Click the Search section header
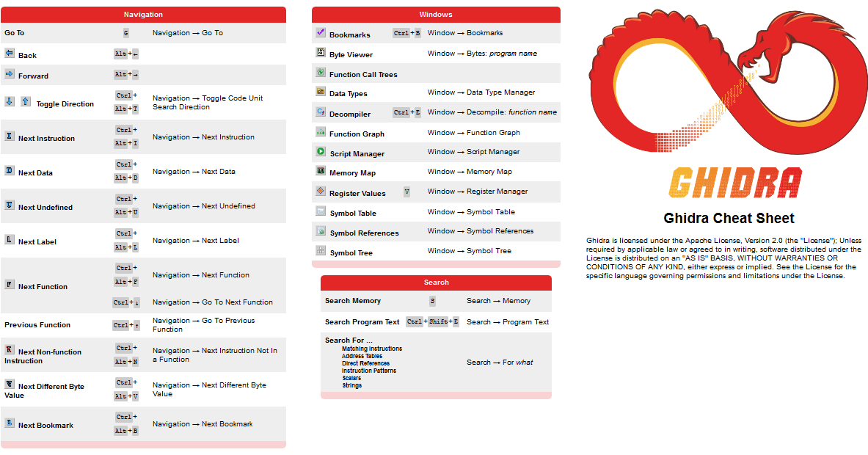Viewport: 868px width, 455px height. pos(437,283)
